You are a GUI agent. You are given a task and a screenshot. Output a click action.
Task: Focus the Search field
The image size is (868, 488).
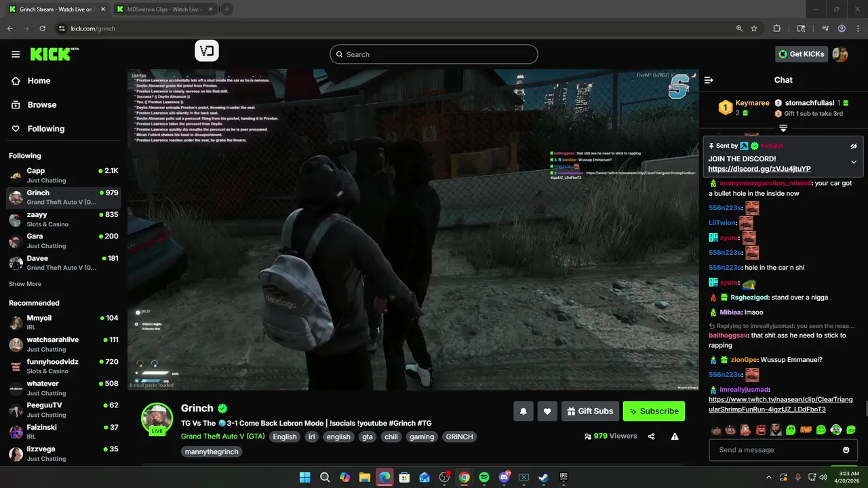pyautogui.click(x=434, y=54)
